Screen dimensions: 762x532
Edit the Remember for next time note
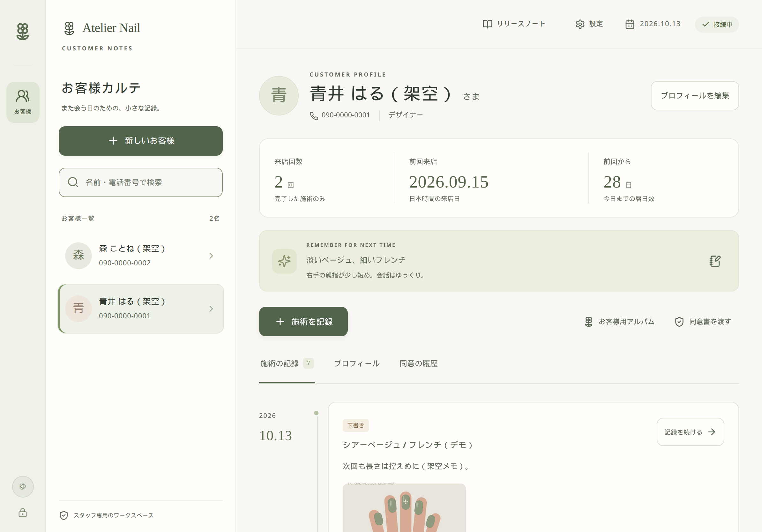pyautogui.click(x=715, y=261)
